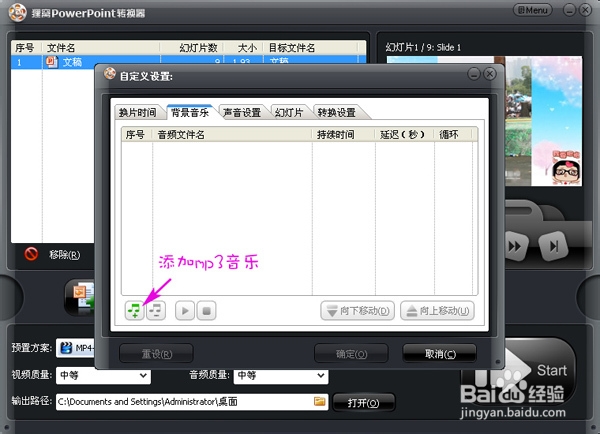Switch to the 换片时间 tab
The height and width of the screenshot is (434, 600).
click(137, 113)
